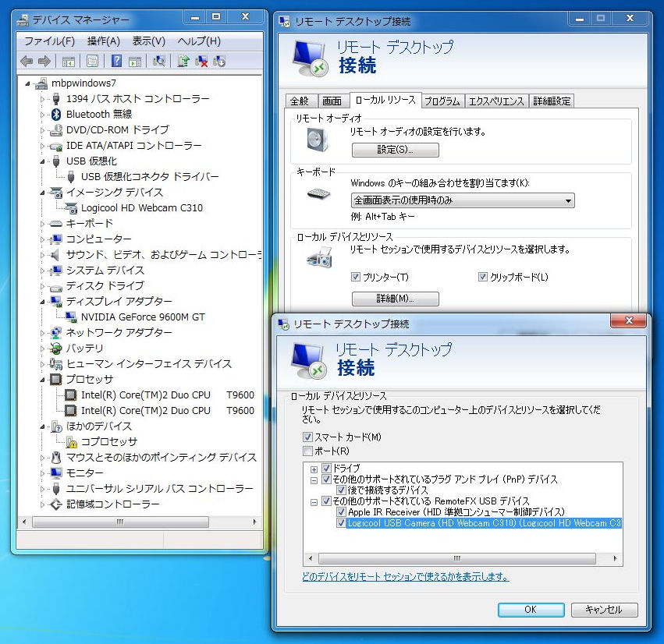Click the プロセッサ chip category icon
Screen dimensions: 664x644
(x=56, y=379)
